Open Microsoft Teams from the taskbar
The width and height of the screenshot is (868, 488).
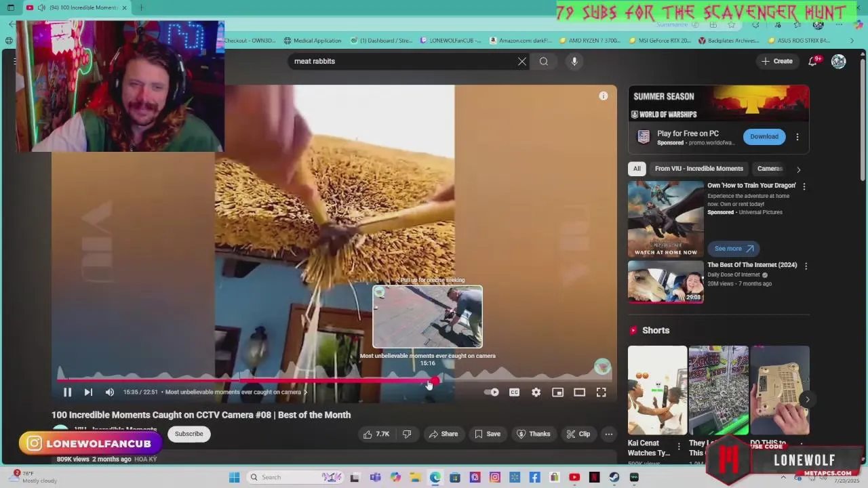pyautogui.click(x=375, y=477)
